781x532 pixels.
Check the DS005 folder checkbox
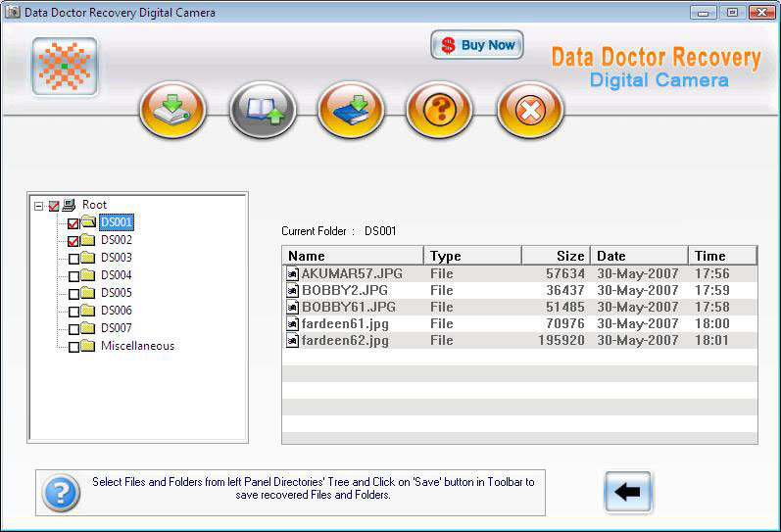click(73, 294)
